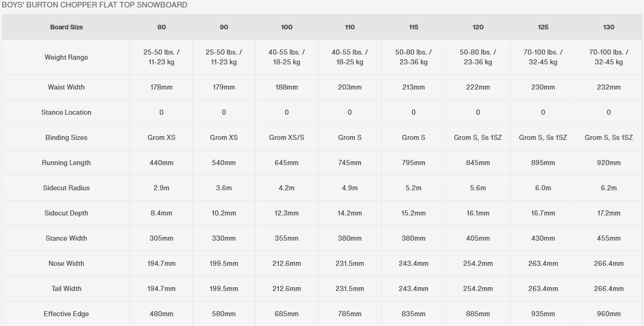Click the 920mm running length value
644x326 pixels.
(609, 163)
